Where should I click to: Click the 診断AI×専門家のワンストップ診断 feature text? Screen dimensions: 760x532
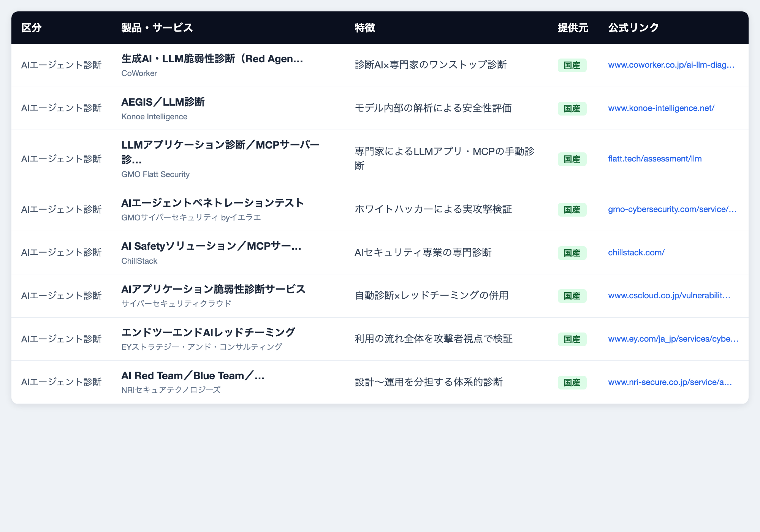431,65
